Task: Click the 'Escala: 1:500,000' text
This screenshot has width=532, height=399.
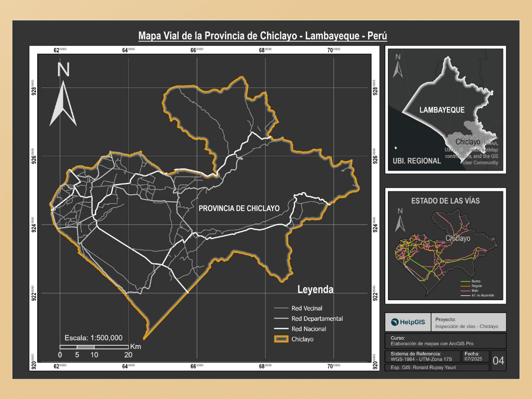Action: coord(94,338)
